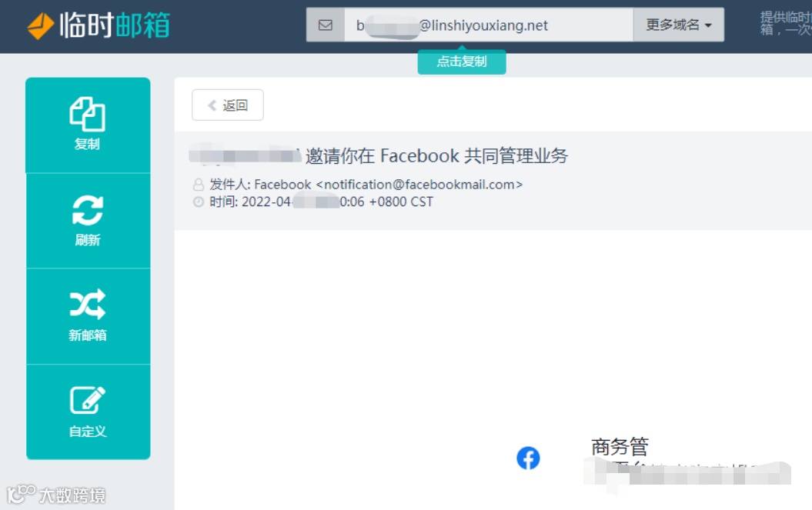Click the 复制 copy icon in sidebar
Viewport: 812px width, 510px height.
point(87,114)
